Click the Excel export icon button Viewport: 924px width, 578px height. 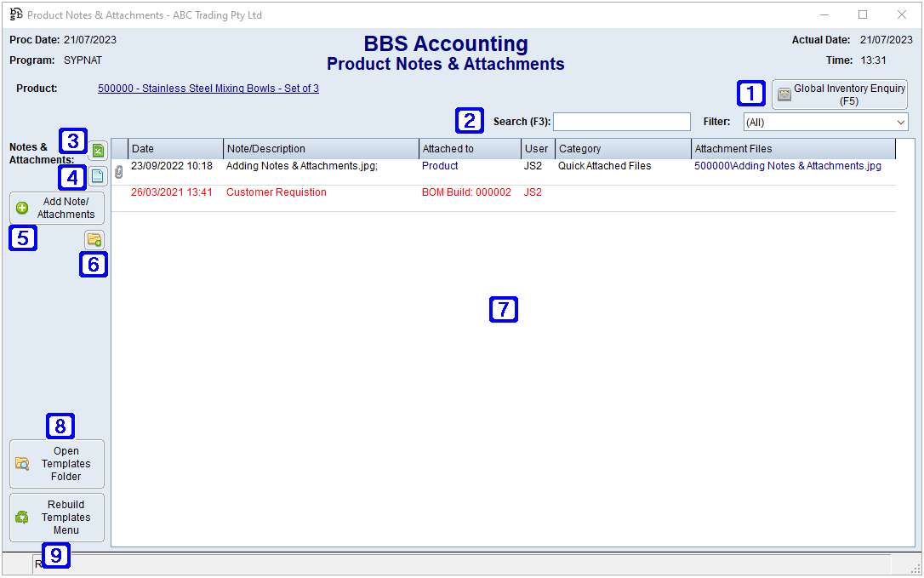point(97,151)
